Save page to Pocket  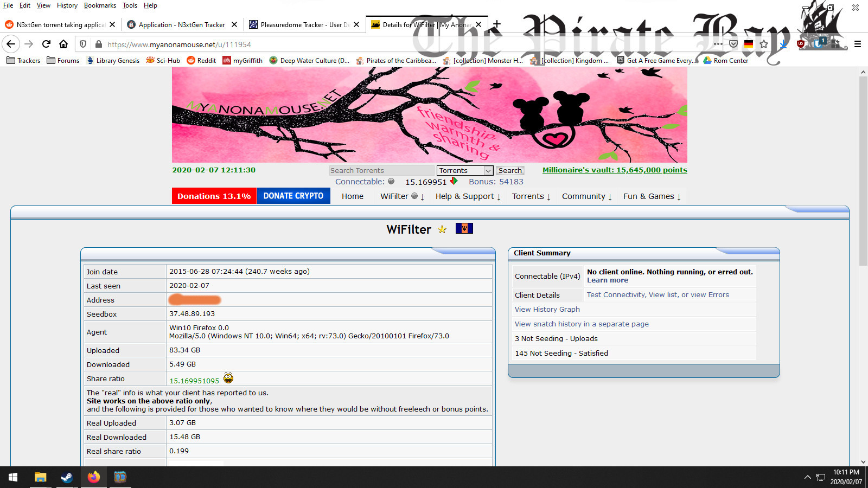coord(733,44)
